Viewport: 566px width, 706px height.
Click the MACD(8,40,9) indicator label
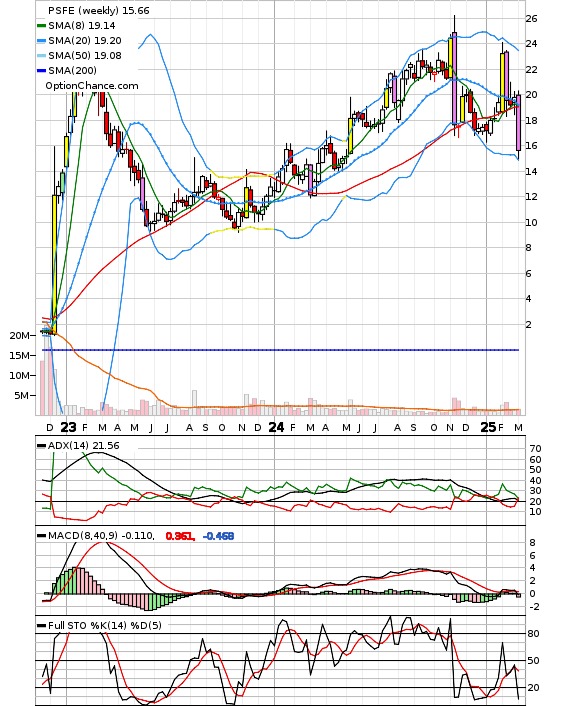(x=101, y=536)
